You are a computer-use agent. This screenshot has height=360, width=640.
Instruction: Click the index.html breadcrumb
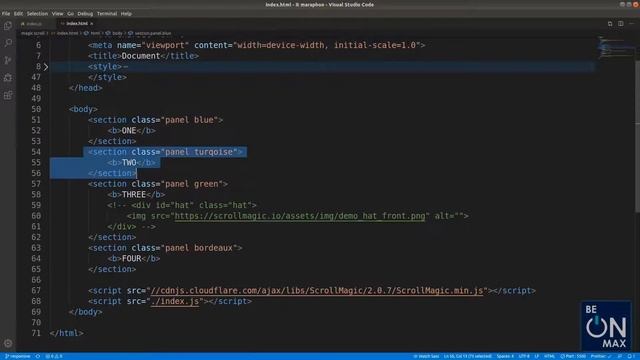67,33
